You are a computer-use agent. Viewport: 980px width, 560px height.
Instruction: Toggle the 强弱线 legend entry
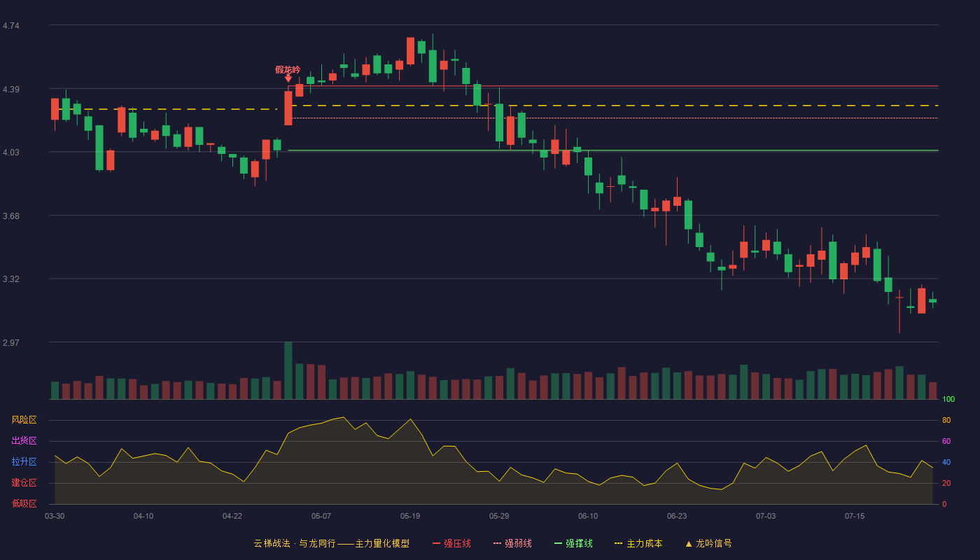(x=512, y=543)
